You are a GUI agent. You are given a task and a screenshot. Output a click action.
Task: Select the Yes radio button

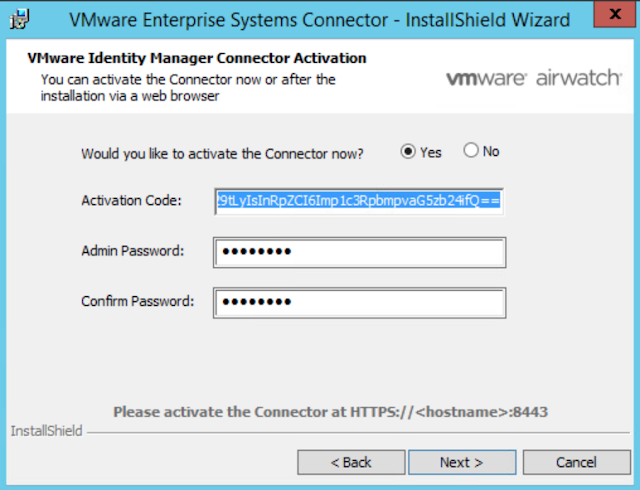408,151
